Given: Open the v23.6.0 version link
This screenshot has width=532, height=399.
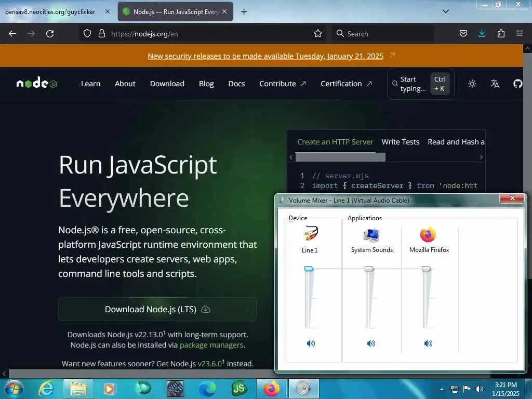Looking at the screenshot, I should (x=210, y=363).
